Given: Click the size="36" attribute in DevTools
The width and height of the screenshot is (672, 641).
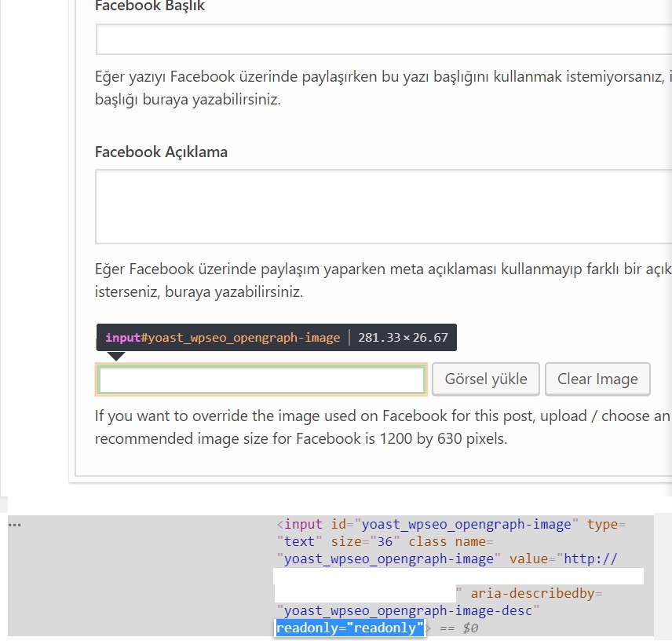Looking at the screenshot, I should (366, 541).
